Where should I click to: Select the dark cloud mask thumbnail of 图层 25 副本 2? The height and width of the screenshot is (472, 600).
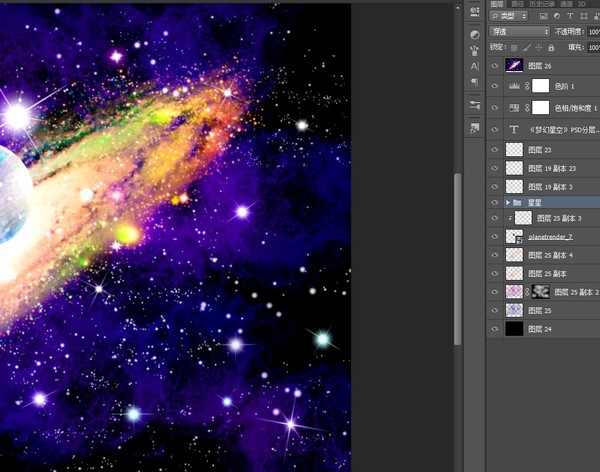point(541,292)
